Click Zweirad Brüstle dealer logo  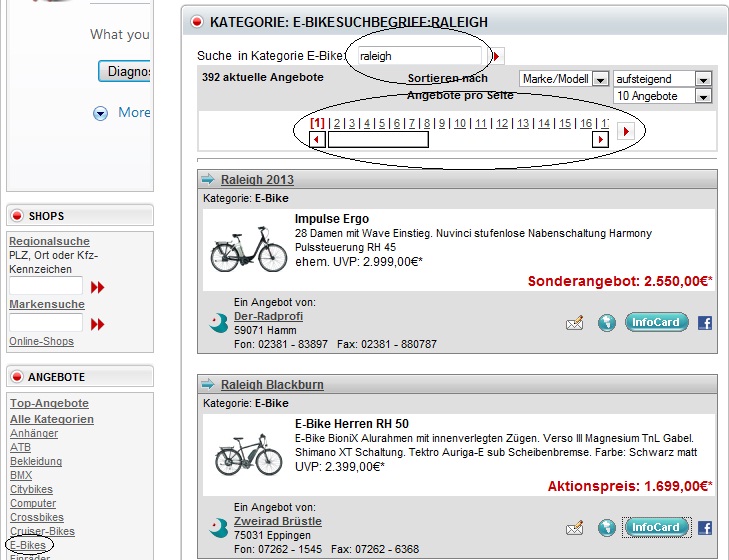[218, 528]
